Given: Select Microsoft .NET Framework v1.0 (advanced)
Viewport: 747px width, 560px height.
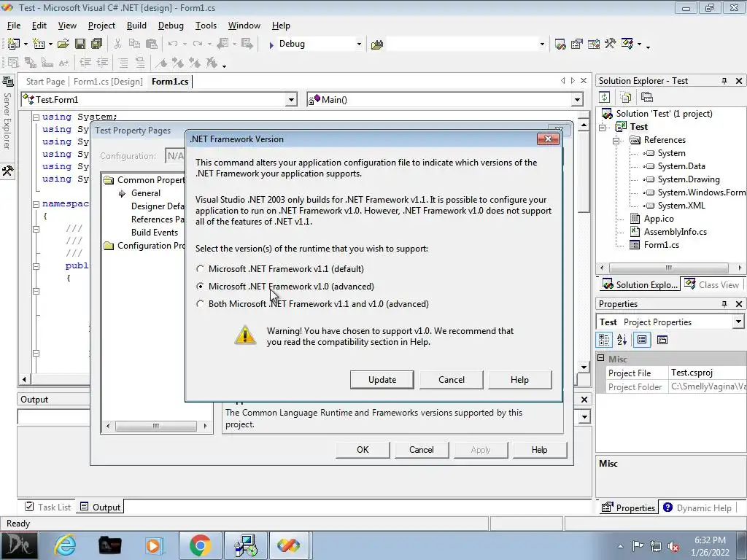Looking at the screenshot, I should [285, 287].
